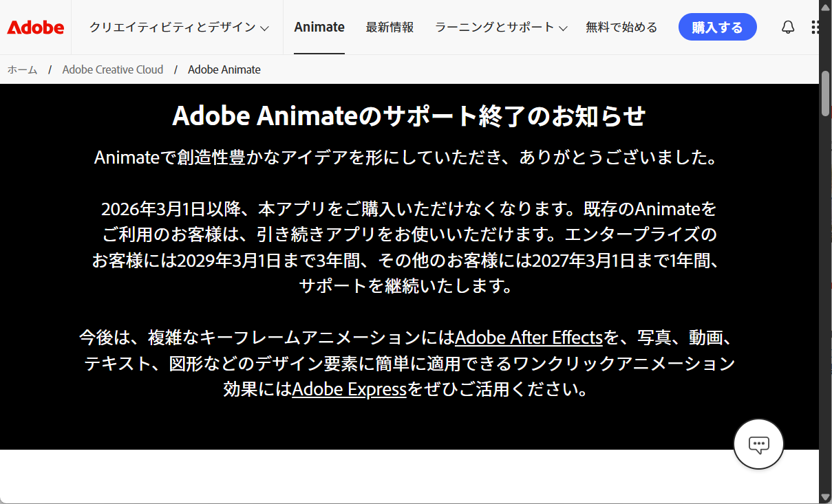Image resolution: width=832 pixels, height=504 pixels.
Task: Open the app launcher grid icon
Action: click(815, 27)
